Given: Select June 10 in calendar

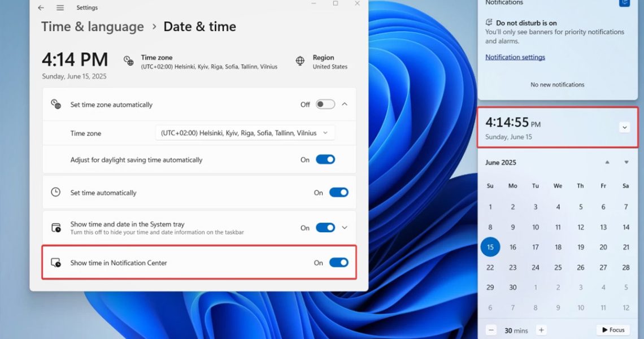Looking at the screenshot, I should click(x=536, y=227).
